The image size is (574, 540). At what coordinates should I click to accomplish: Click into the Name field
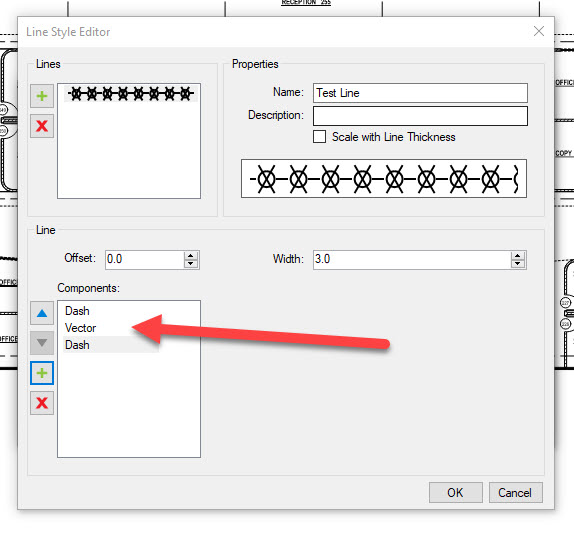point(420,93)
